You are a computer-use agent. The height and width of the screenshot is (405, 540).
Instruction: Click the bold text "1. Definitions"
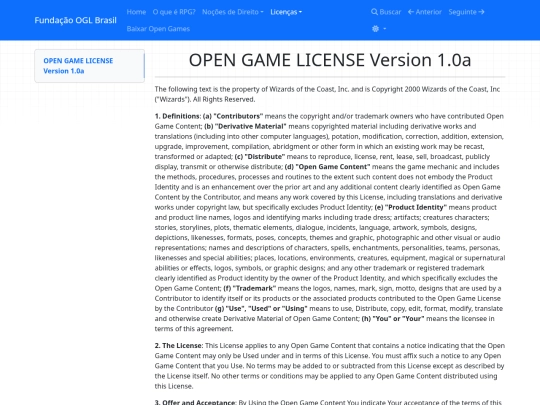[177, 116]
